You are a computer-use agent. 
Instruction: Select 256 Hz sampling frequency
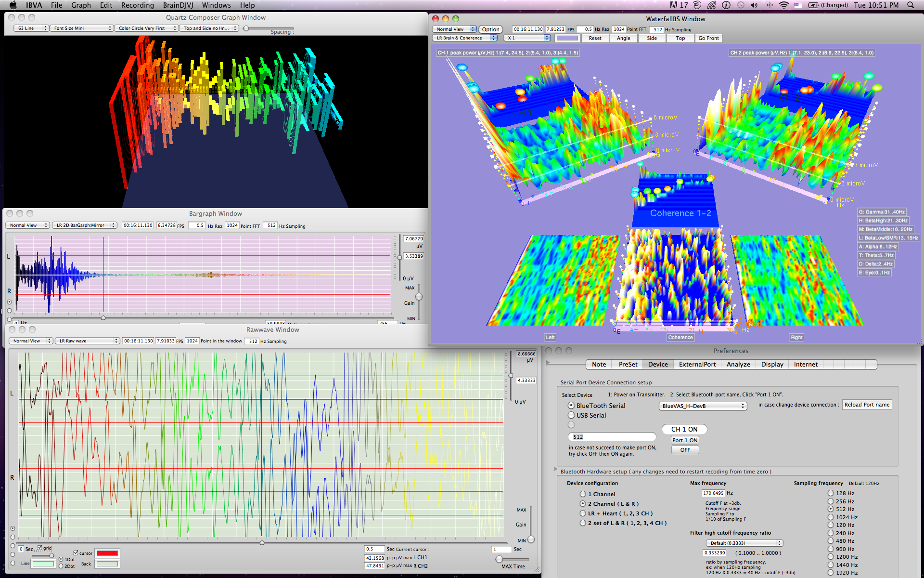pos(831,501)
